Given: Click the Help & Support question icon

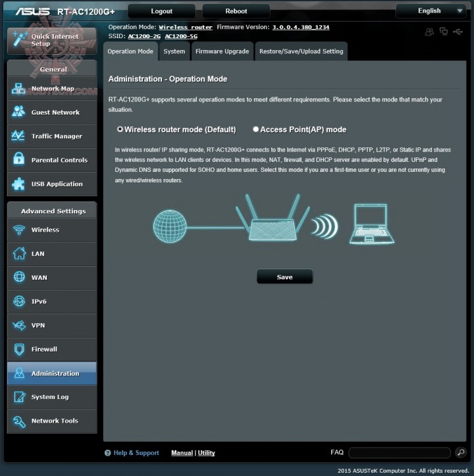Looking at the screenshot, I should click(107, 453).
